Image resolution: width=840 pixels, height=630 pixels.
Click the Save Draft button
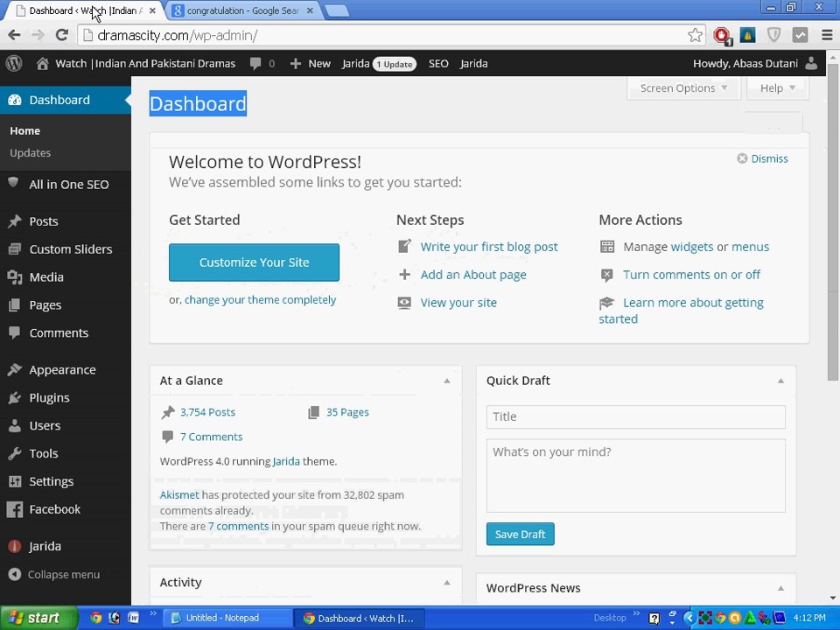click(520, 534)
